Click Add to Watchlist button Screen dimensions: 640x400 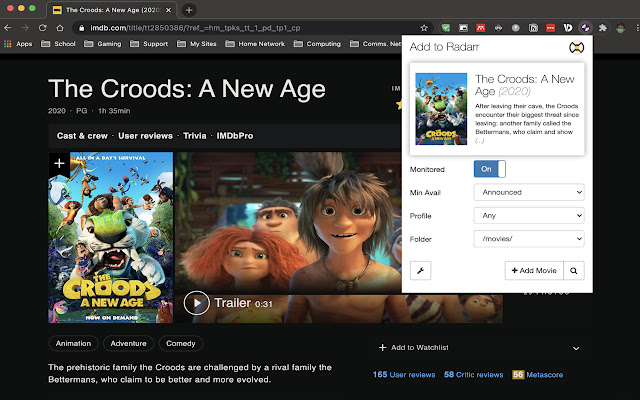pyautogui.click(x=413, y=347)
